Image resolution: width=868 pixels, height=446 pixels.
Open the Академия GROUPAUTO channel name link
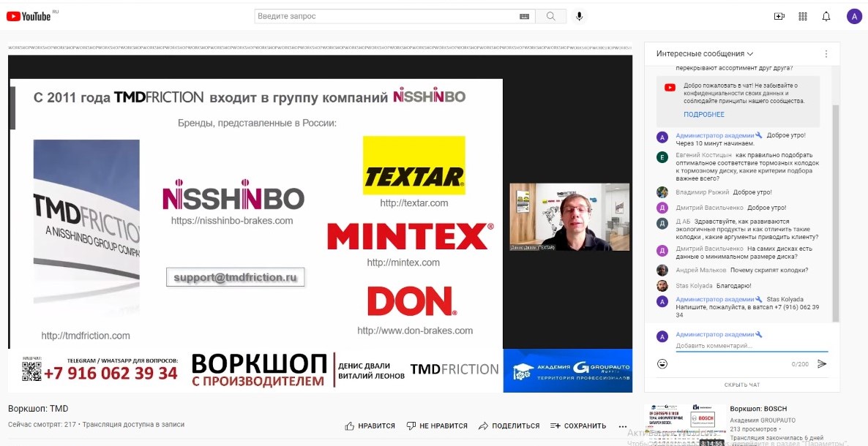coord(763,420)
